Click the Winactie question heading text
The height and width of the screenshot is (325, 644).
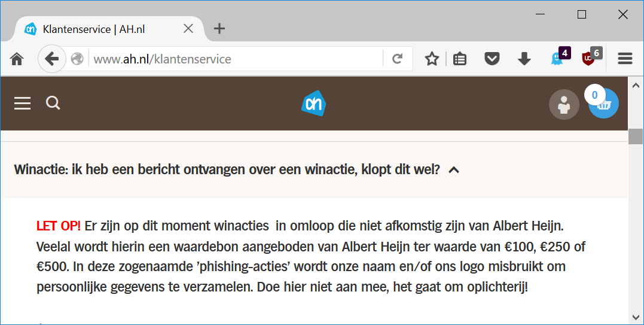click(x=227, y=169)
